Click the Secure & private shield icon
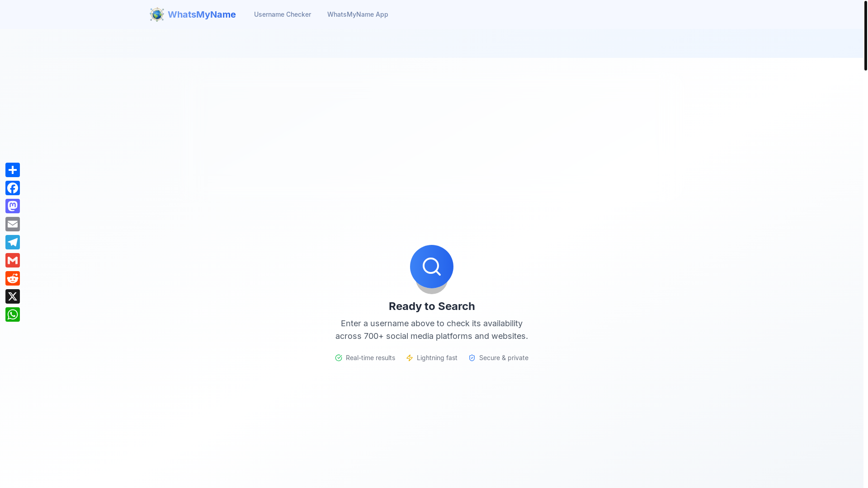This screenshot has width=868, height=488. (472, 358)
